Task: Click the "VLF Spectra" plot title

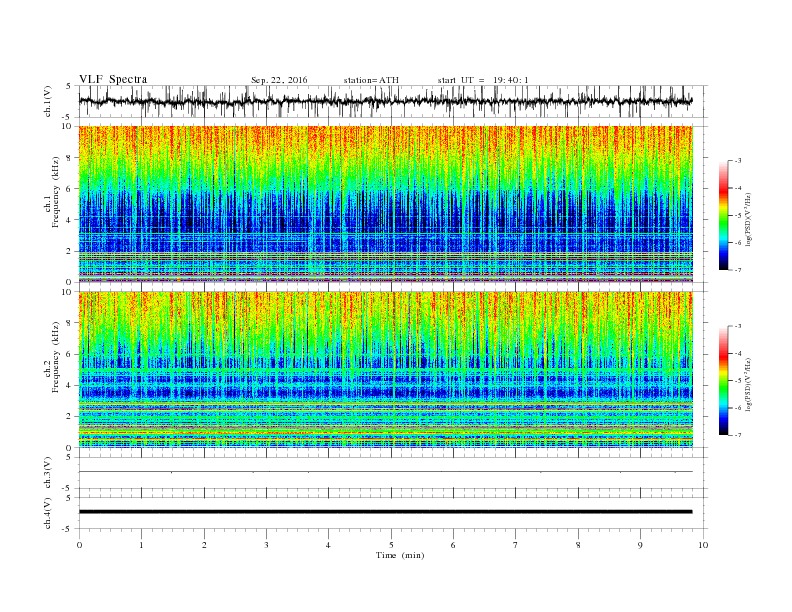Action: 113,79
